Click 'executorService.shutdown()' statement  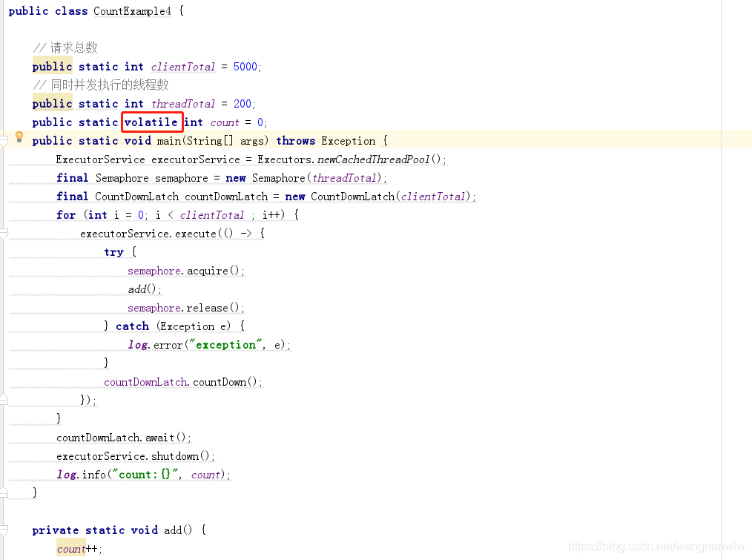click(136, 456)
